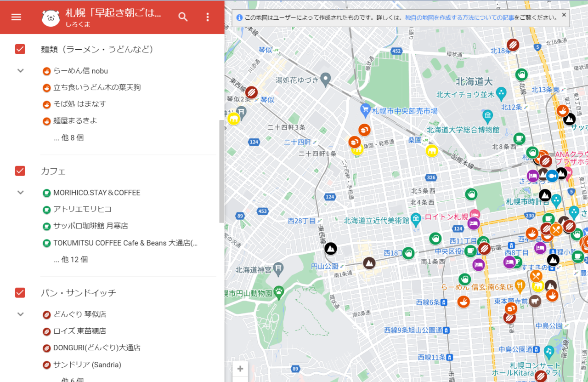588x382 pixels.
Task: Open the 独自の地図を作成する方法についての記事 link
Action: pos(459,18)
